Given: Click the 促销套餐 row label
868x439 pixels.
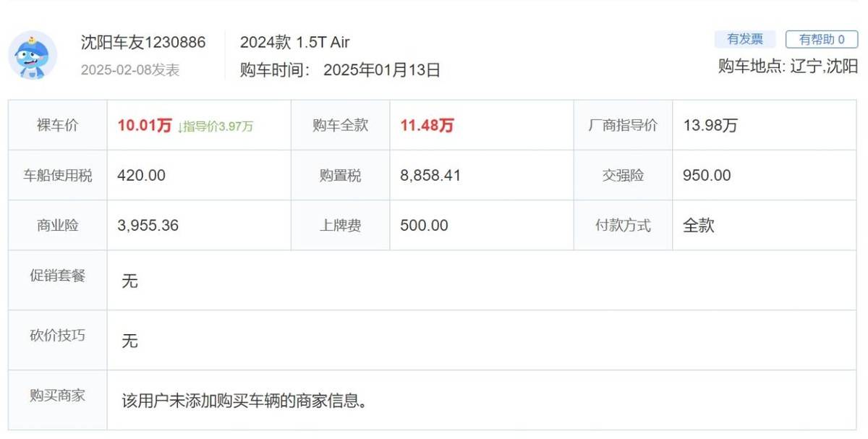Looking at the screenshot, I should [57, 276].
